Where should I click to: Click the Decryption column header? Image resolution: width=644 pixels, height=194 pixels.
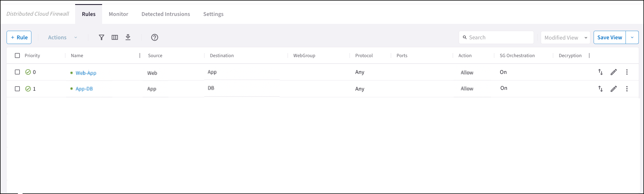click(570, 56)
